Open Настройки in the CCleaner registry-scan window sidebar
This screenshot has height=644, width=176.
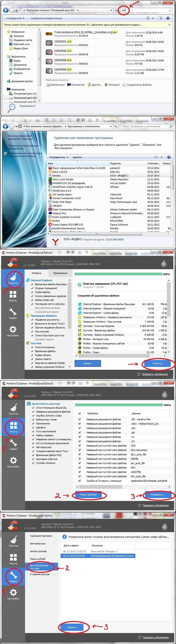tap(14, 462)
